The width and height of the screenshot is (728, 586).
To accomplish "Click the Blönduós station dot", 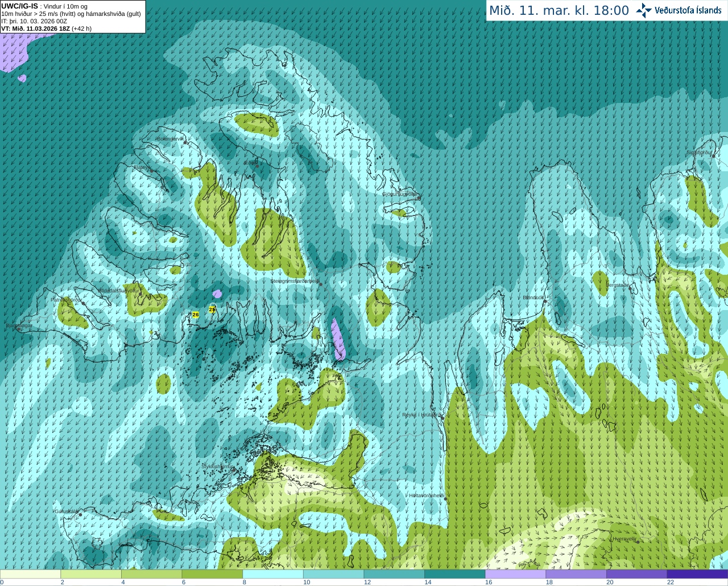I will click(545, 302).
